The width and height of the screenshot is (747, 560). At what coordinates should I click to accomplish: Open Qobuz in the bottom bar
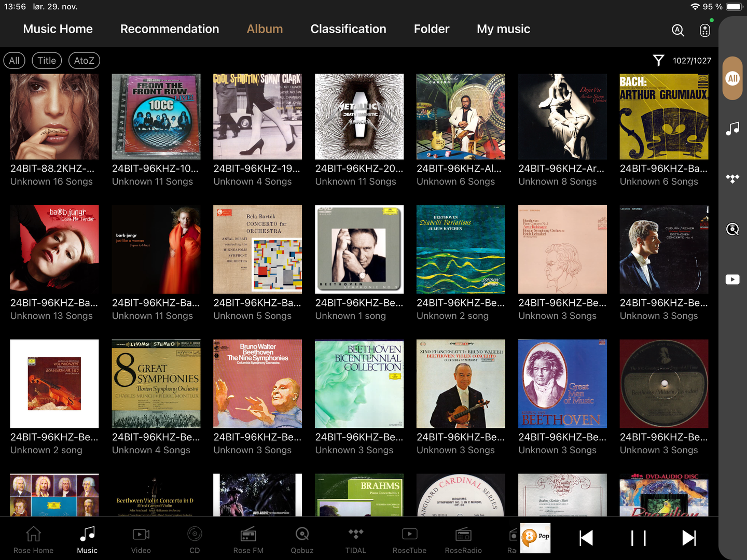click(x=302, y=539)
